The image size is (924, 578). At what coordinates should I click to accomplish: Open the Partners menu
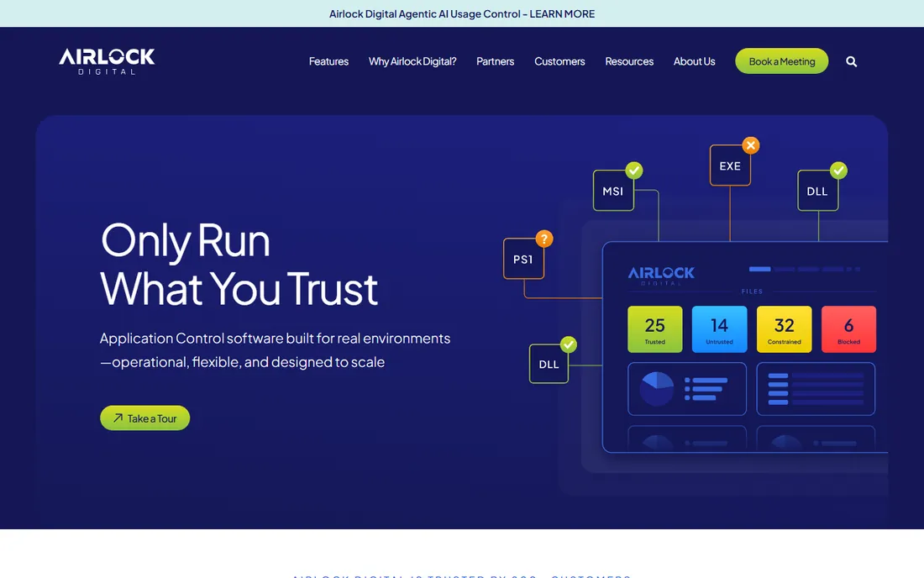tap(495, 61)
